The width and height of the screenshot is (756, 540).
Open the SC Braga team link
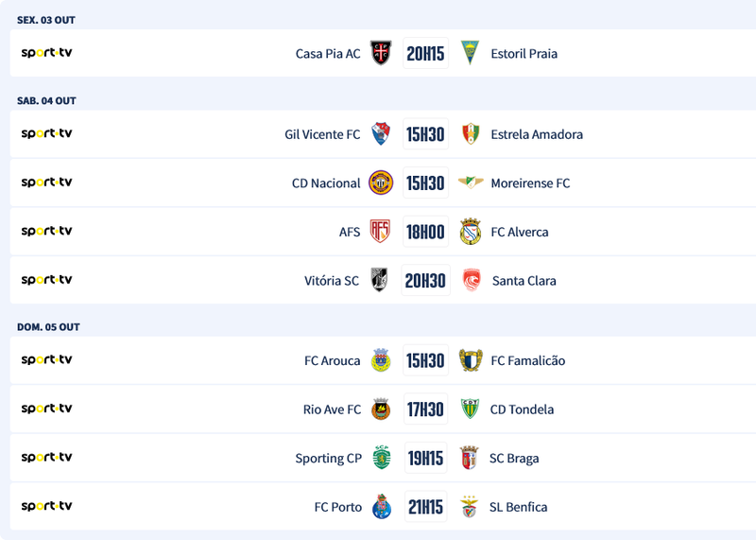point(514,459)
